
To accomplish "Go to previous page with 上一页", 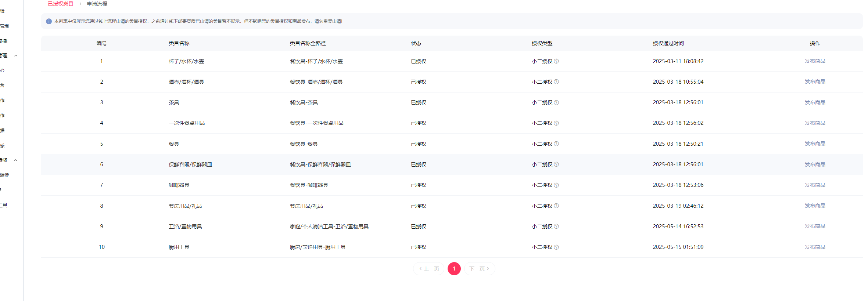I will (x=429, y=269).
